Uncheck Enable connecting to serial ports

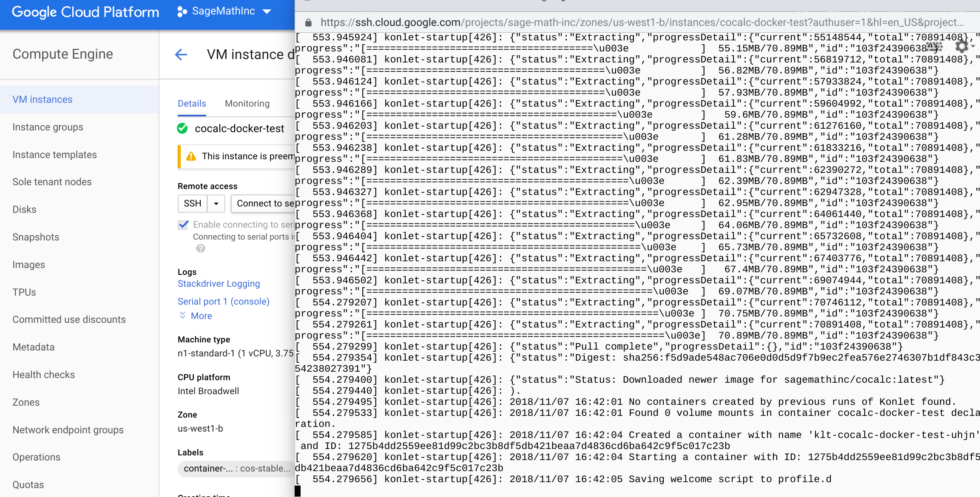(183, 225)
